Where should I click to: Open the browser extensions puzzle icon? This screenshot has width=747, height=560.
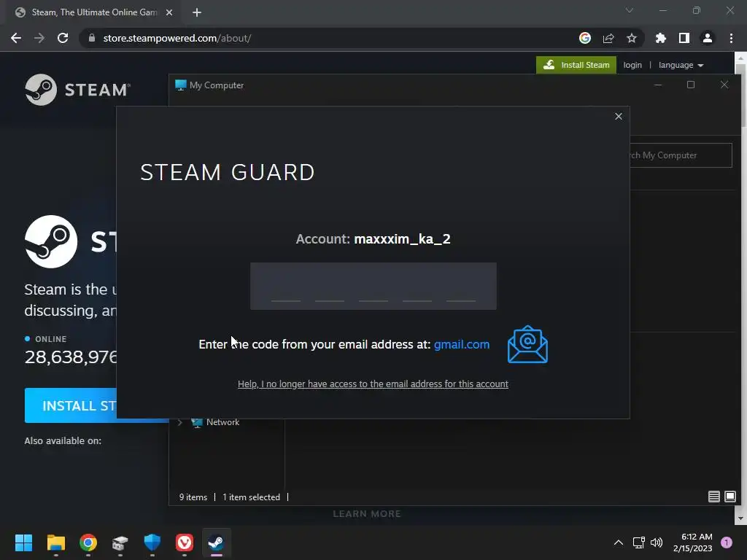pyautogui.click(x=661, y=38)
